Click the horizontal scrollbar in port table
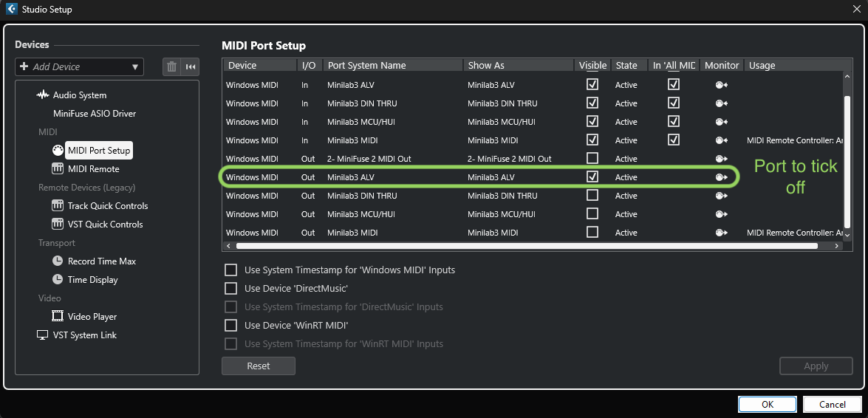868x418 pixels. (x=527, y=246)
